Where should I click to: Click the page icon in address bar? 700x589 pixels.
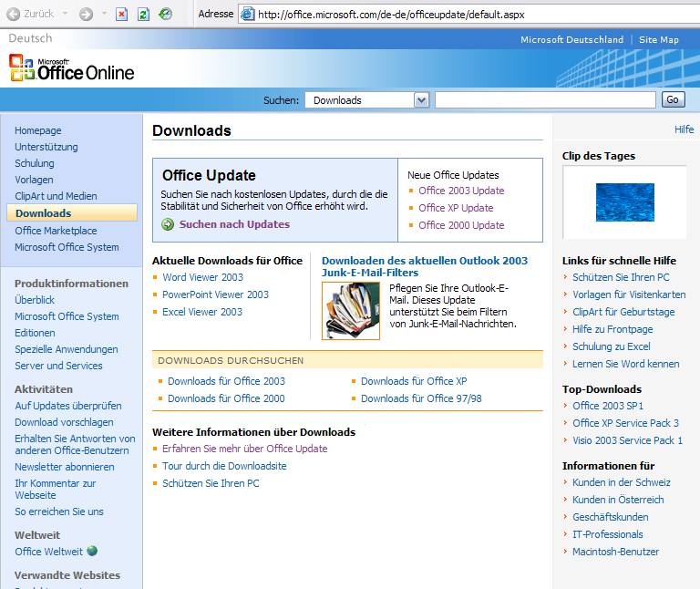coord(247,15)
